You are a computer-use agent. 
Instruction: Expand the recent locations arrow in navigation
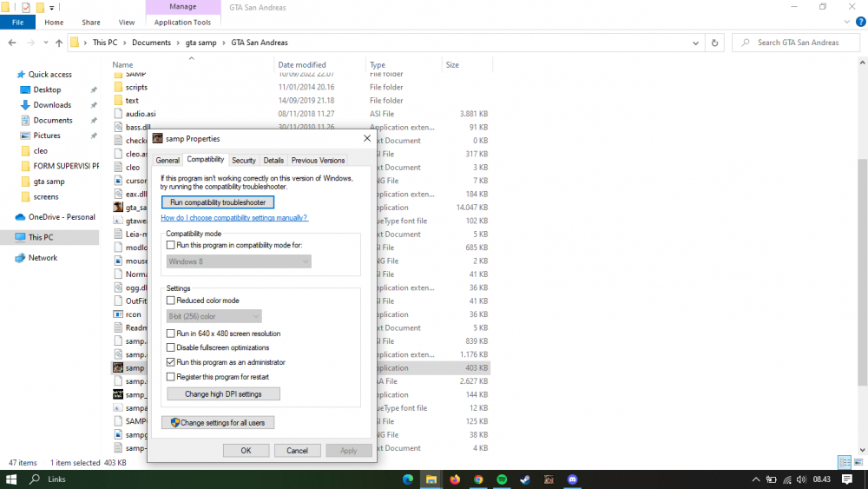click(x=45, y=43)
